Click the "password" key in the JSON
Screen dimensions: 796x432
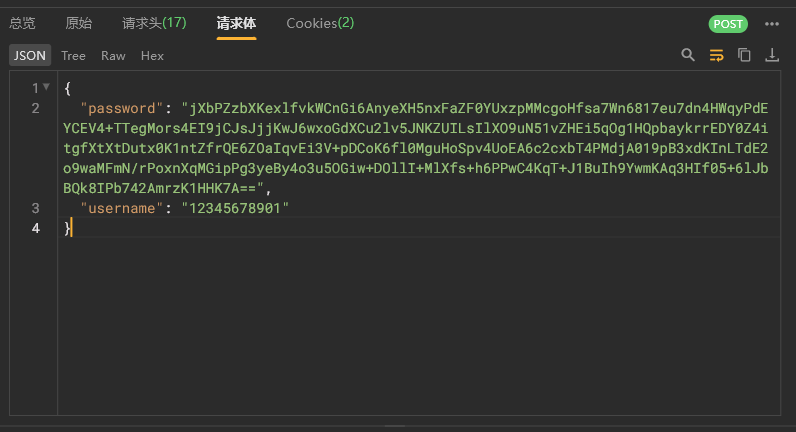pyautogui.click(x=121, y=108)
